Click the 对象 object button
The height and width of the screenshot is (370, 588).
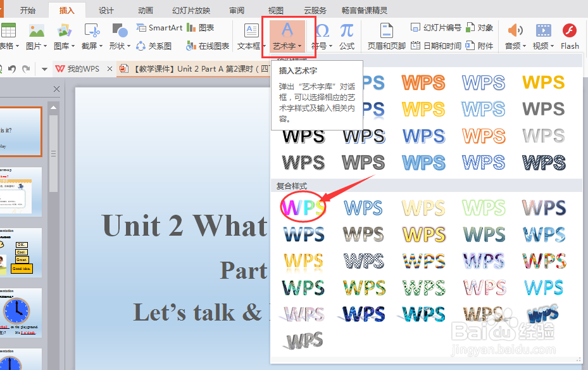(479, 27)
